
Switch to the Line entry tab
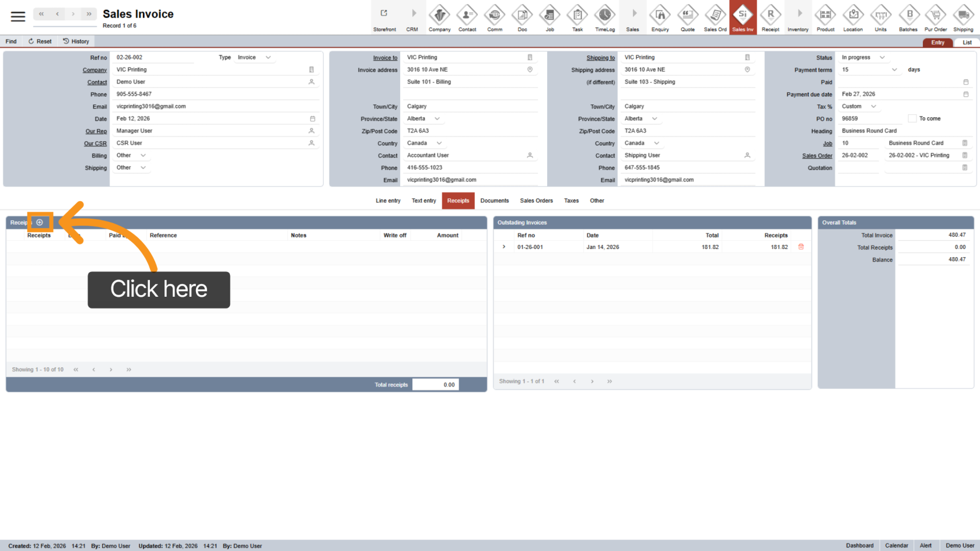[388, 201]
